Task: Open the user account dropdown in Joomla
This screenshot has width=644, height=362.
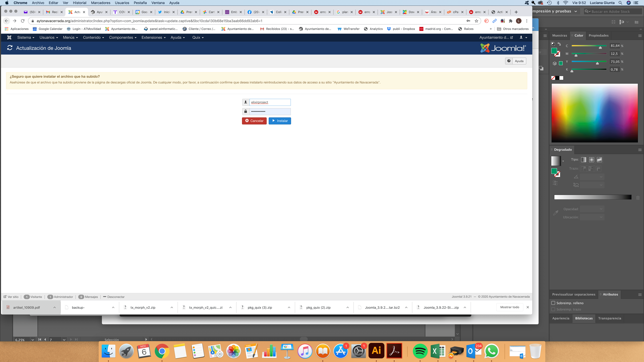Action: (x=523, y=37)
